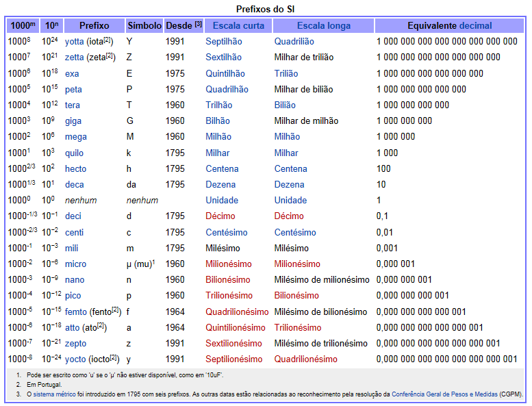Image resolution: width=532 pixels, height=406 pixels.
Task: Open the giga prefix link
Action: click(x=73, y=121)
